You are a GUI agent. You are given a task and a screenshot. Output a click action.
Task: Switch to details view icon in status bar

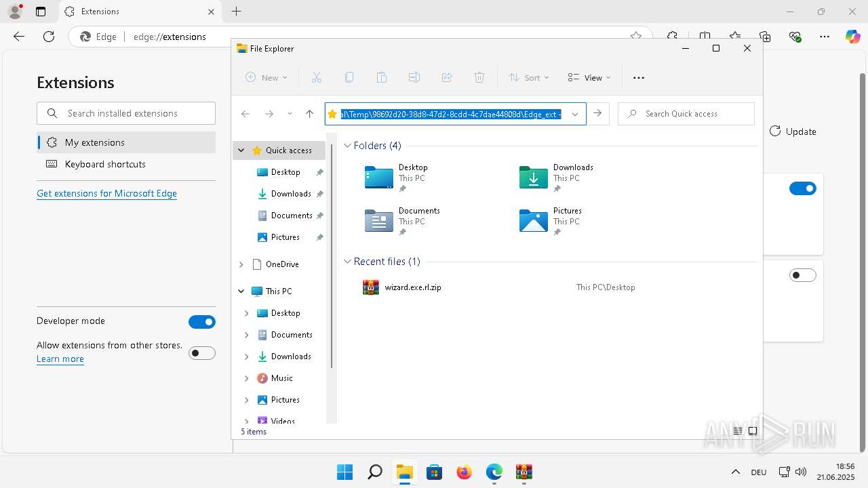click(738, 431)
